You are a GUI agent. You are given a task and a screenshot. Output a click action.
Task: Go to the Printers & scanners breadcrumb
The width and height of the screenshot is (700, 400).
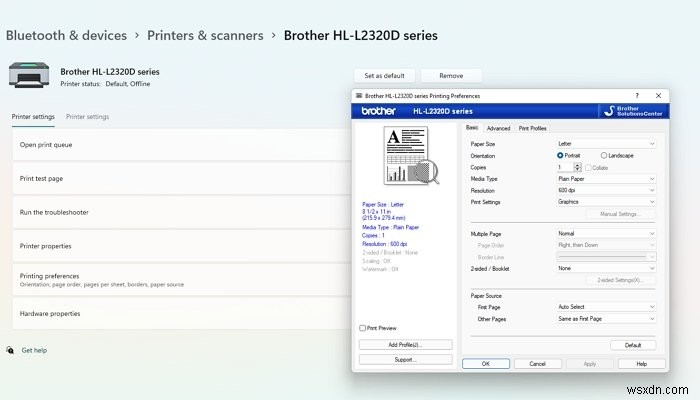[205, 35]
